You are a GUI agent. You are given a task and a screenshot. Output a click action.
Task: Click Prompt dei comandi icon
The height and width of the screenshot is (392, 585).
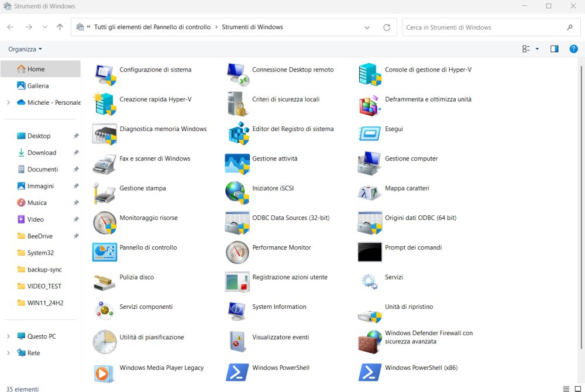(370, 252)
